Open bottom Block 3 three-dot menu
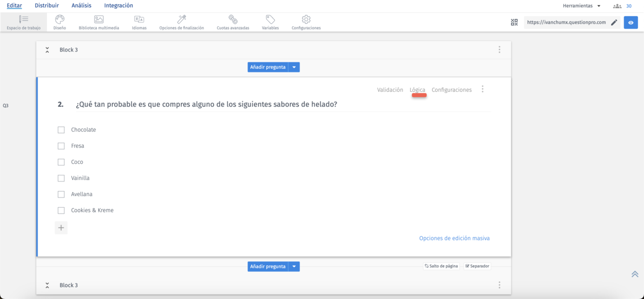 (499, 285)
